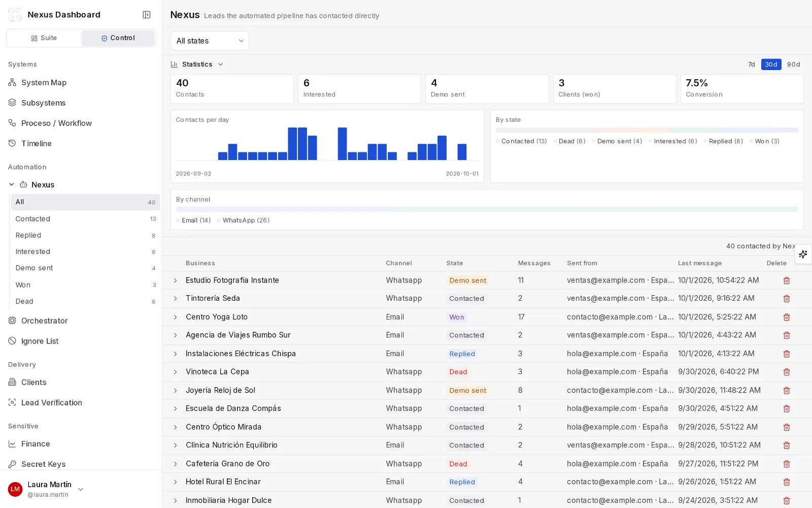812x508 pixels.
Task: Delete Estudio Fotografía Instante row
Action: pyautogui.click(x=787, y=280)
